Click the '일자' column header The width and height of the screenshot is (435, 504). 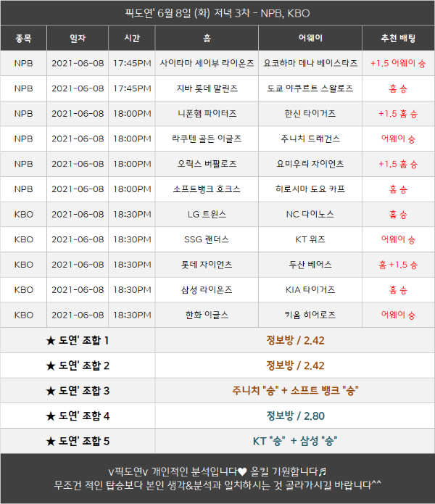78,38
